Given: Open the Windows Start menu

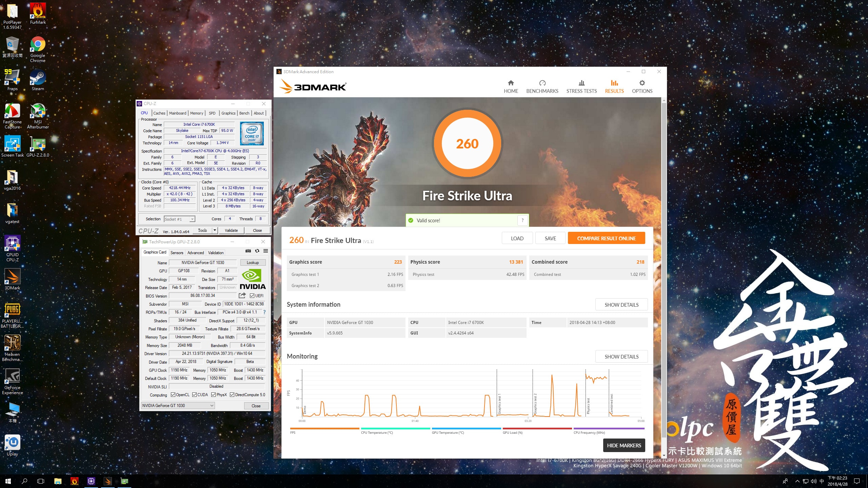Looking at the screenshot, I should click(8, 481).
